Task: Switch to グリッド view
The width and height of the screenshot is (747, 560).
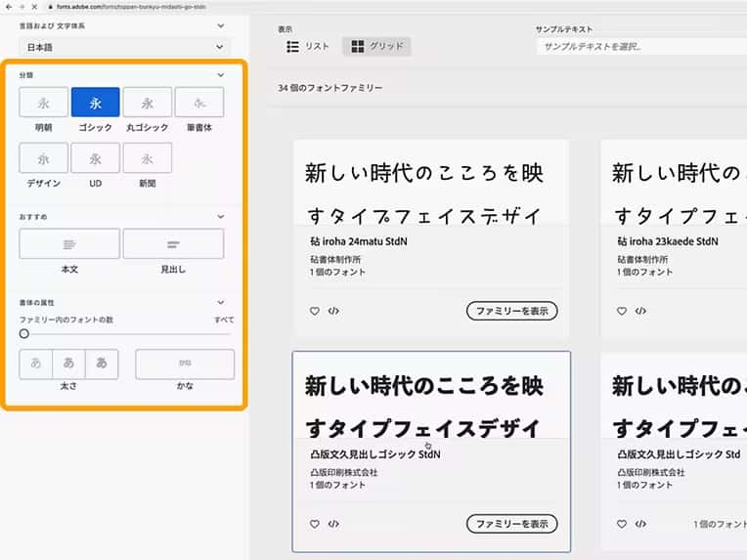Action: pyautogui.click(x=376, y=46)
